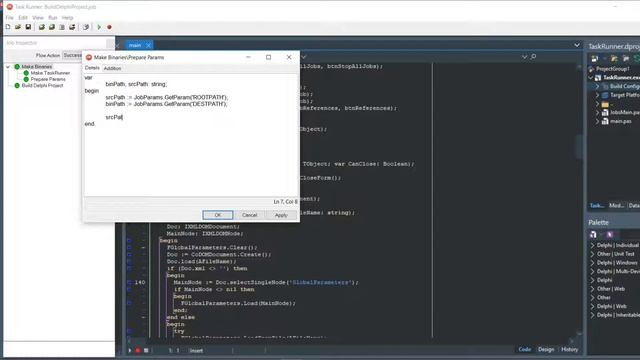Click the Model view tab under Projects panel
Image resolution: width=640 pixels, height=360 pixels.
pyautogui.click(x=616, y=206)
